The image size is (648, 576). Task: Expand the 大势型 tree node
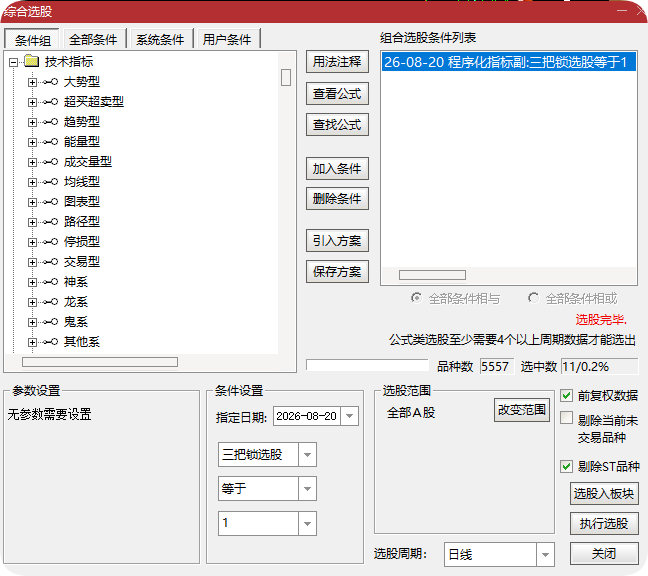pos(32,82)
